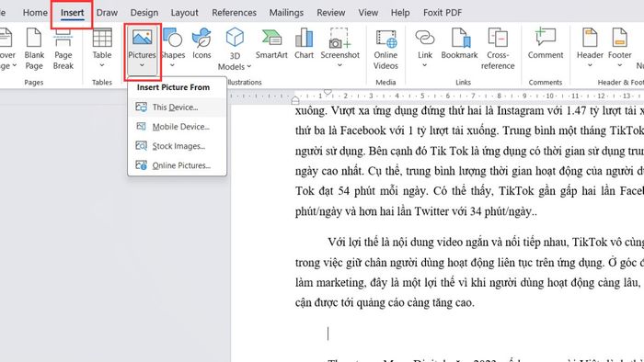
Task: Expand the Footer dropdown arrow
Action: pyautogui.click(x=619, y=65)
